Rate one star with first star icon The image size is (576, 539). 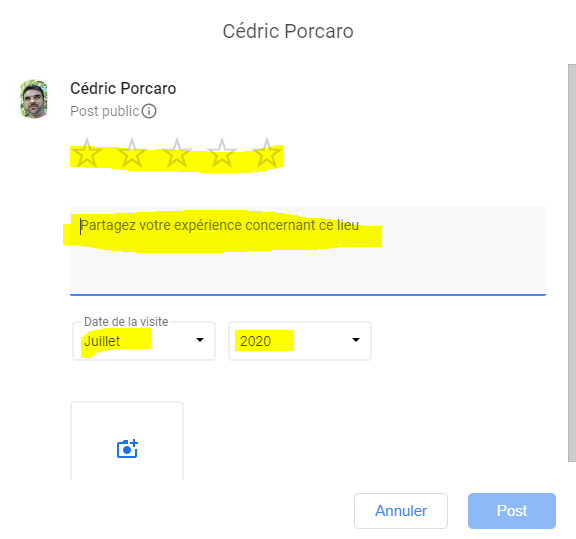(x=87, y=153)
